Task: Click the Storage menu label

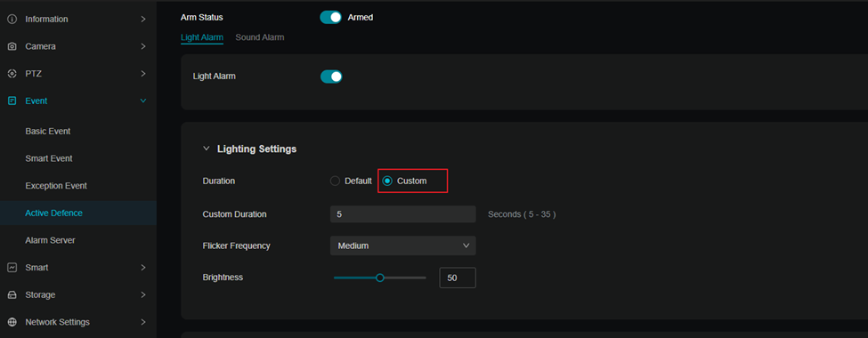Action: click(40, 294)
